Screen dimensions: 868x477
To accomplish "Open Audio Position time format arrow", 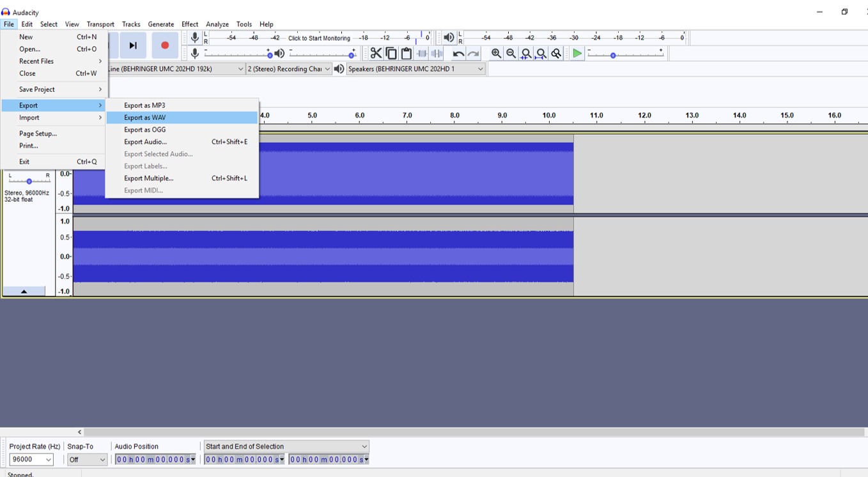I will coord(193,460).
